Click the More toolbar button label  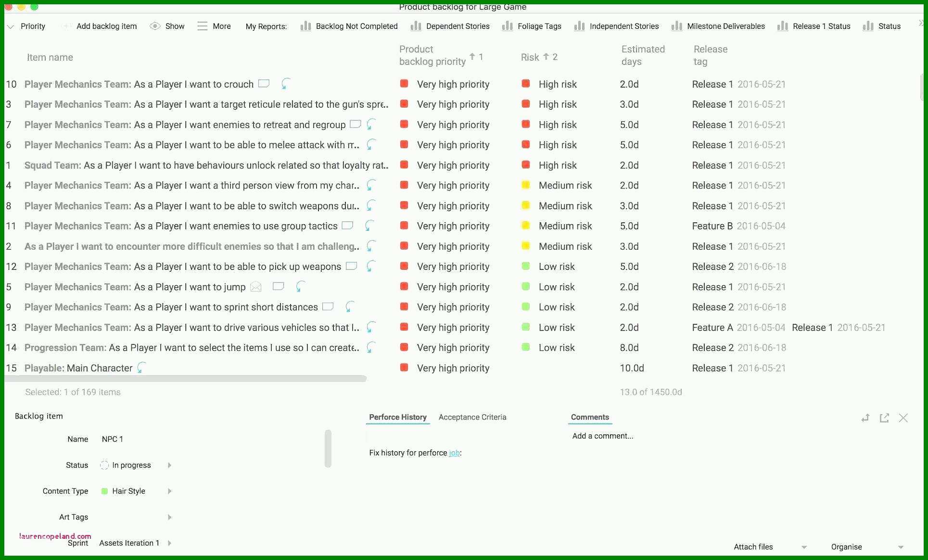coord(222,26)
